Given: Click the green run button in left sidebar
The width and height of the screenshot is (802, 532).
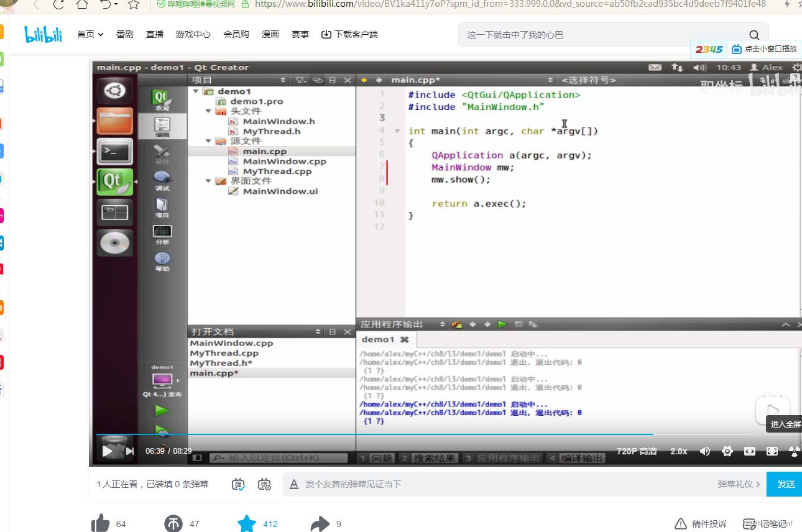Looking at the screenshot, I should (162, 410).
